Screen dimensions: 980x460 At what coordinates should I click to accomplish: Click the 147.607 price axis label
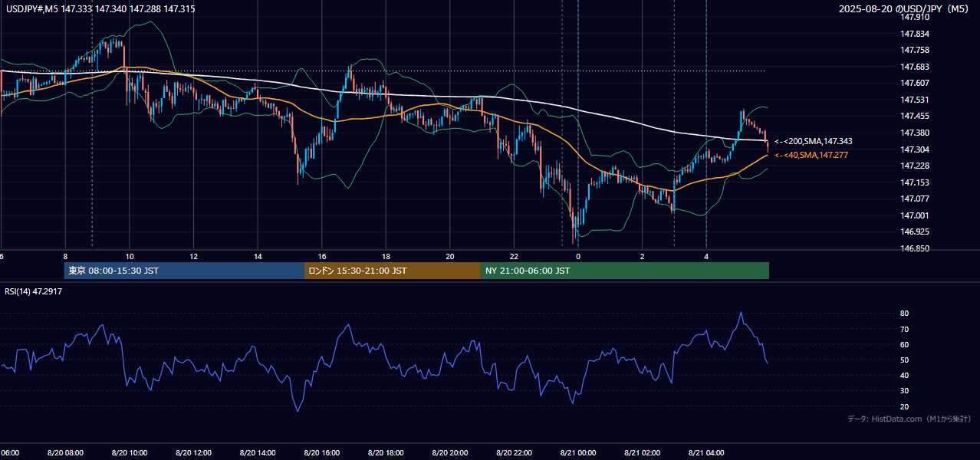tap(916, 83)
